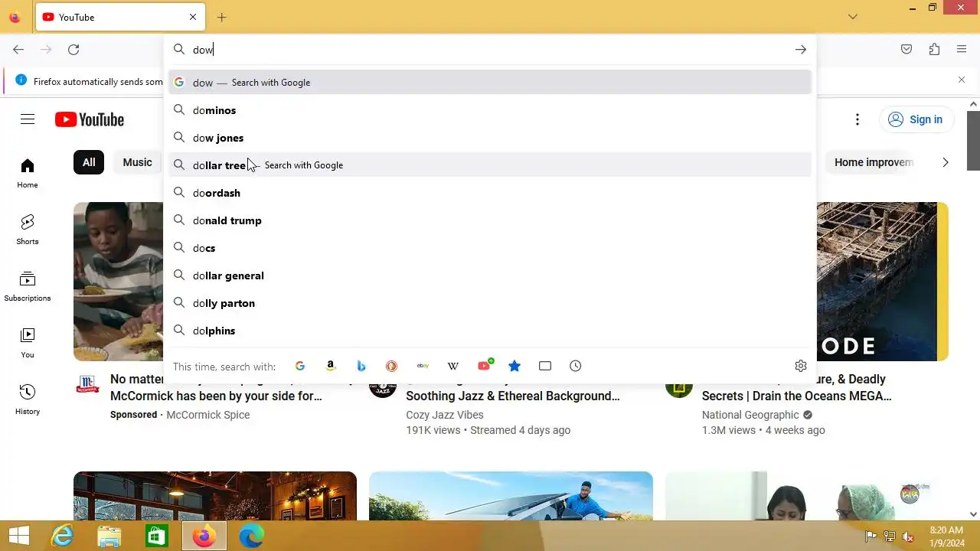Open National Geographic channel link

tap(750, 415)
